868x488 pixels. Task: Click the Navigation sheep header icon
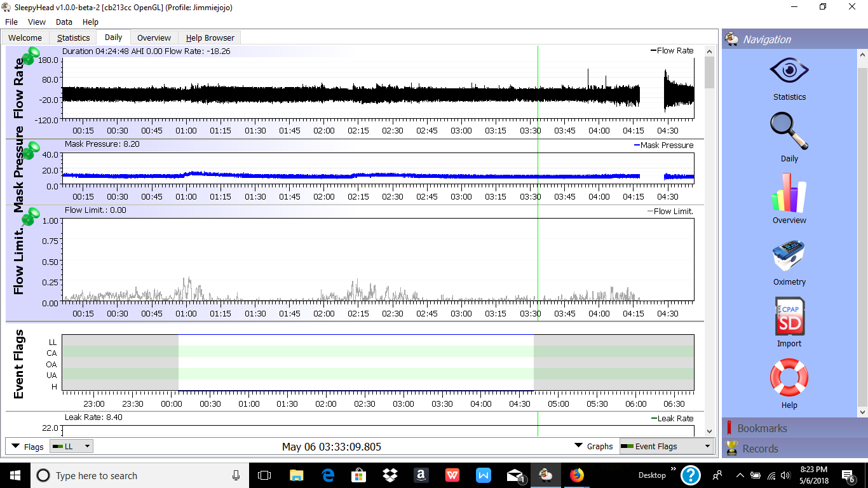(x=732, y=39)
